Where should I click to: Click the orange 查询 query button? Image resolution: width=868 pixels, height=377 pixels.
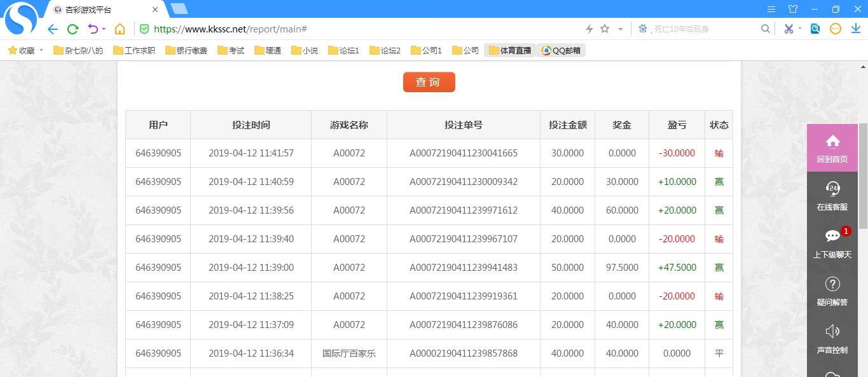tap(429, 82)
